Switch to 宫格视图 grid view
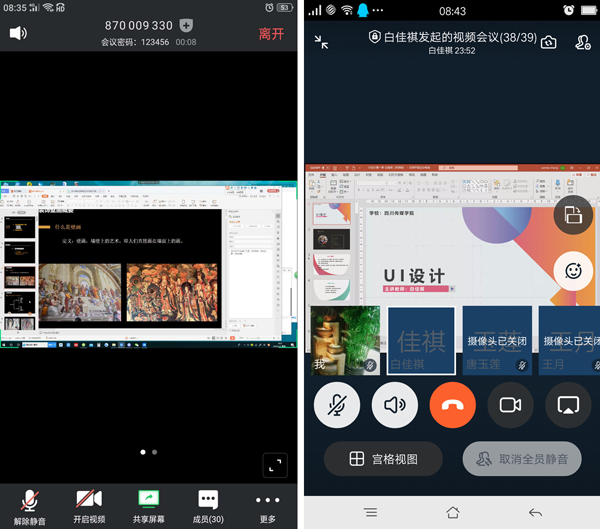The height and width of the screenshot is (529, 600). [x=383, y=459]
